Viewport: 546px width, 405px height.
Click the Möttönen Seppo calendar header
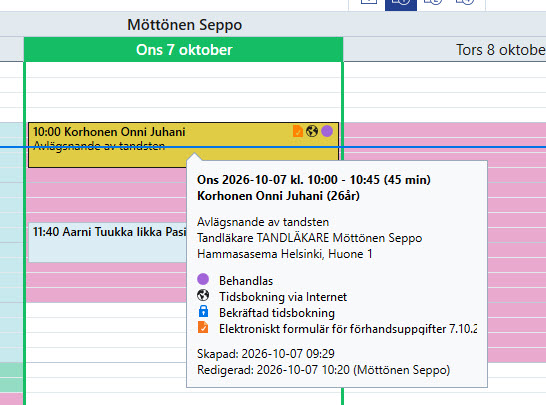pyautogui.click(x=185, y=25)
